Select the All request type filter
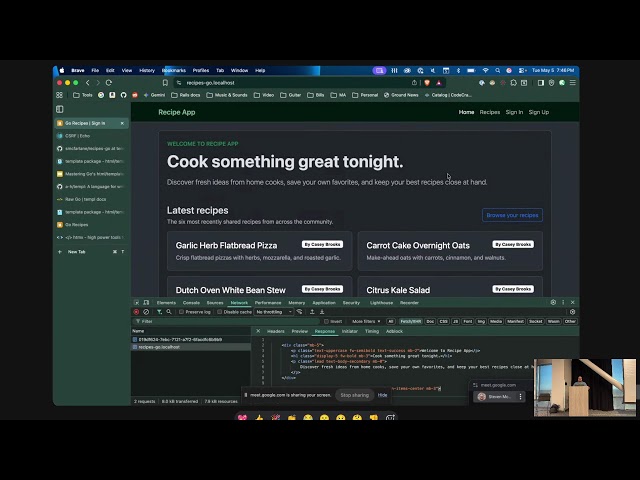The image size is (640, 480). (x=391, y=322)
